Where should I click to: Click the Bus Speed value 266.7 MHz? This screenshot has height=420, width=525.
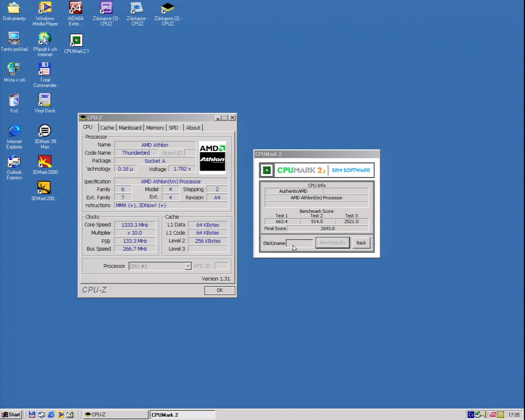tap(135, 249)
